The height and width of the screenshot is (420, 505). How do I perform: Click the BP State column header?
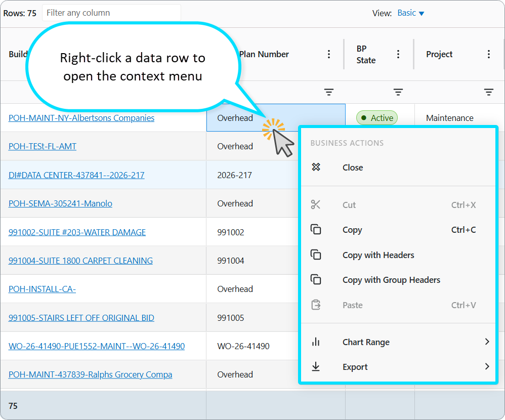point(366,54)
